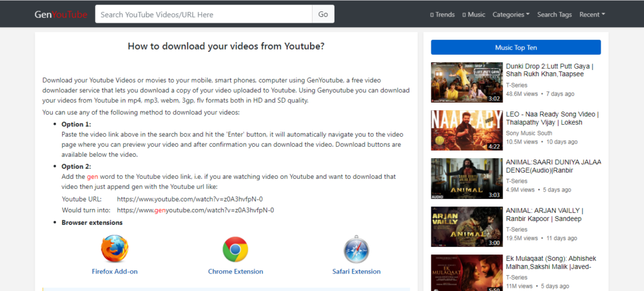Image resolution: width=644 pixels, height=291 pixels.
Task: Open the Music menu item
Action: (474, 14)
